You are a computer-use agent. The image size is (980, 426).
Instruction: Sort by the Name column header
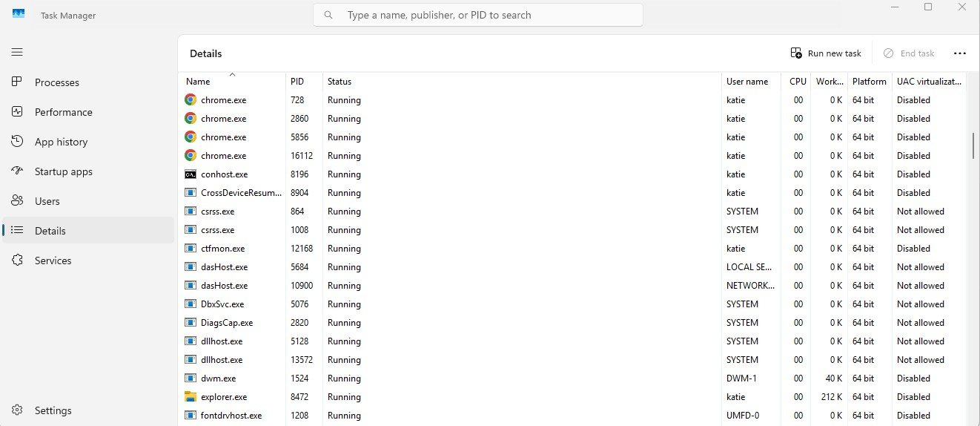198,82
